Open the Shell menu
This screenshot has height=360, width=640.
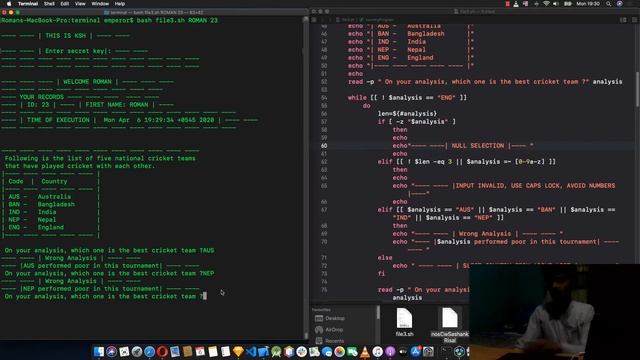point(49,4)
